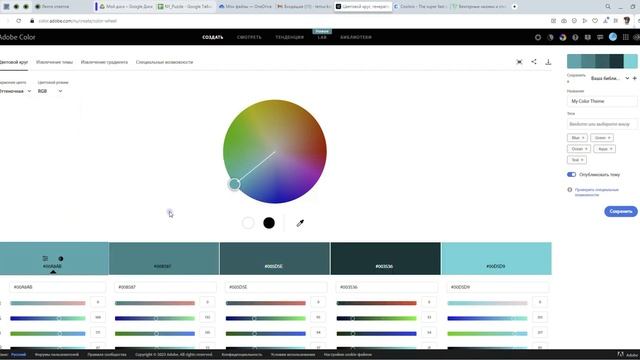Open the accessibility check link
The width and height of the screenshot is (640, 360).
pos(597,192)
